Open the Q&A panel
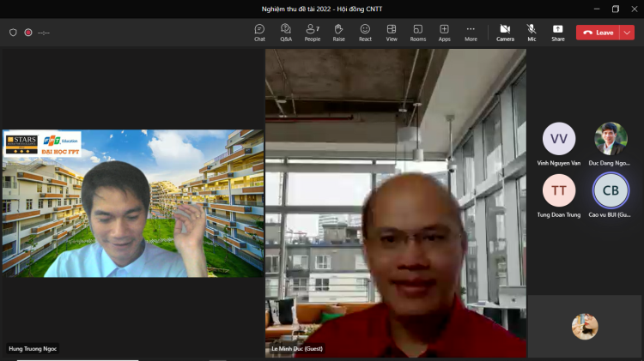 (x=286, y=33)
